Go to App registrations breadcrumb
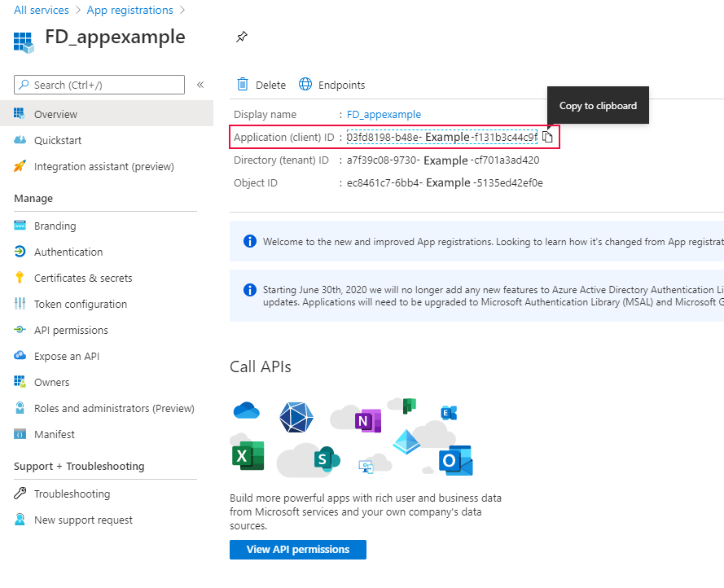Screen dimensions: 724x588 click(129, 10)
